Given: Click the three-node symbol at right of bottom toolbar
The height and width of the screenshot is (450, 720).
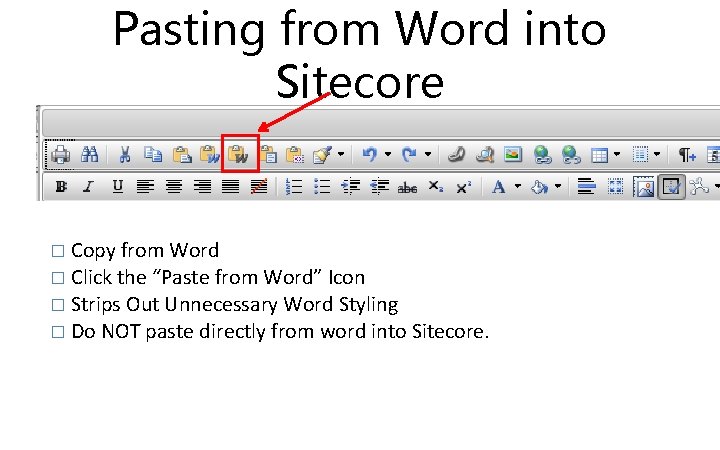Looking at the screenshot, I should click(x=699, y=187).
